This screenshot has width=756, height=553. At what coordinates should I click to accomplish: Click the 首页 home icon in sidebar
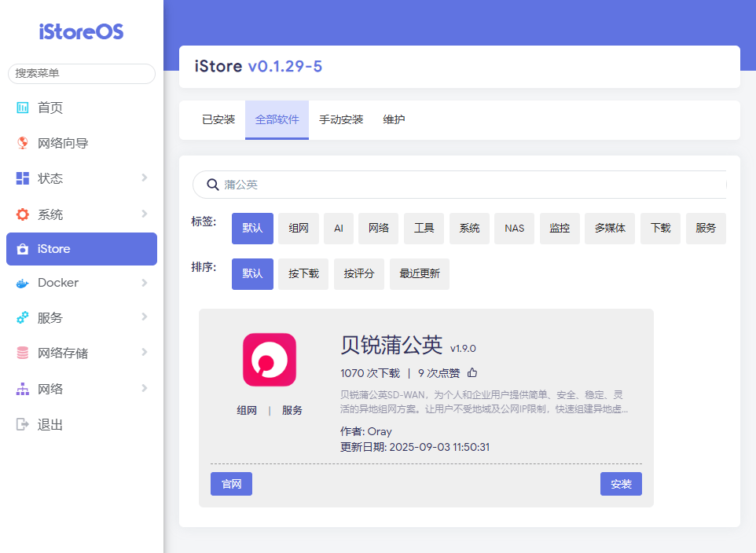click(23, 108)
